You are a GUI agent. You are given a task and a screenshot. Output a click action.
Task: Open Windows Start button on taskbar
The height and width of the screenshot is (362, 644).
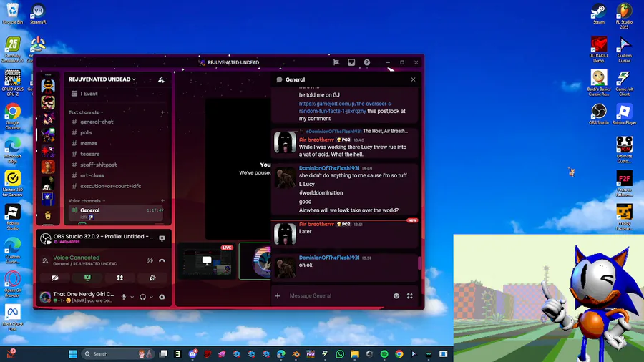(73, 354)
